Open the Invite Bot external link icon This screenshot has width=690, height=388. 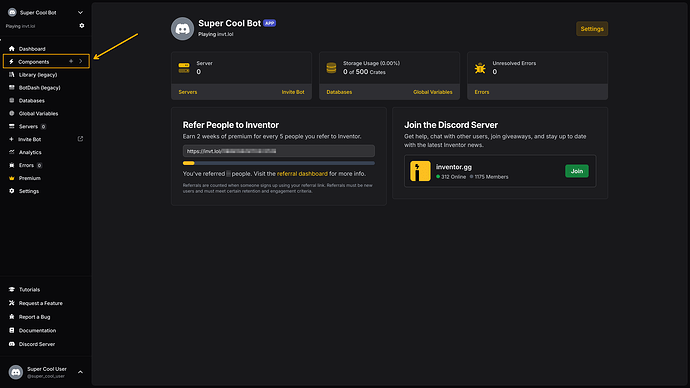pos(80,139)
